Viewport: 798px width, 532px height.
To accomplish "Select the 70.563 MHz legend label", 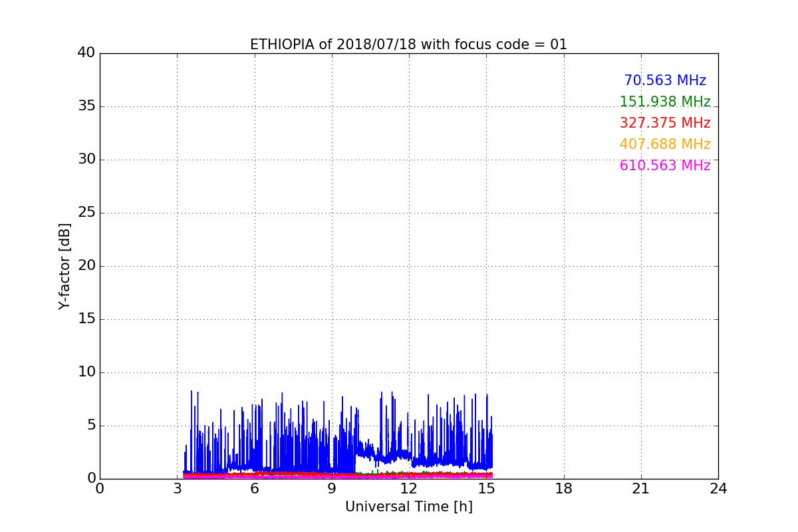I will pos(665,80).
